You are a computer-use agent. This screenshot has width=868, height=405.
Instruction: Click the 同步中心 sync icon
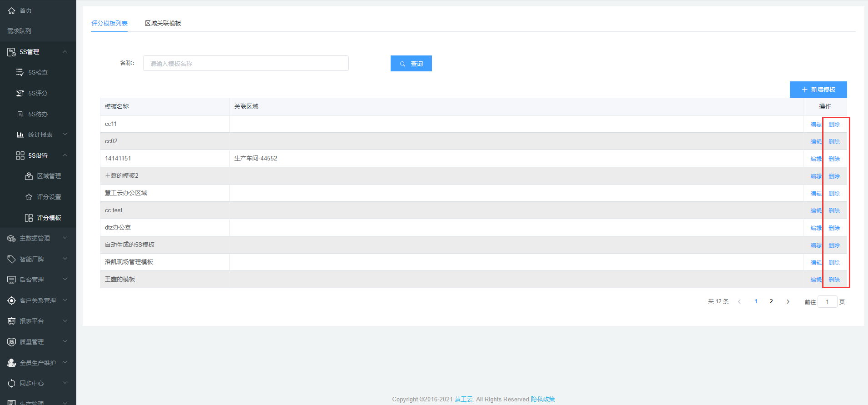click(12, 383)
